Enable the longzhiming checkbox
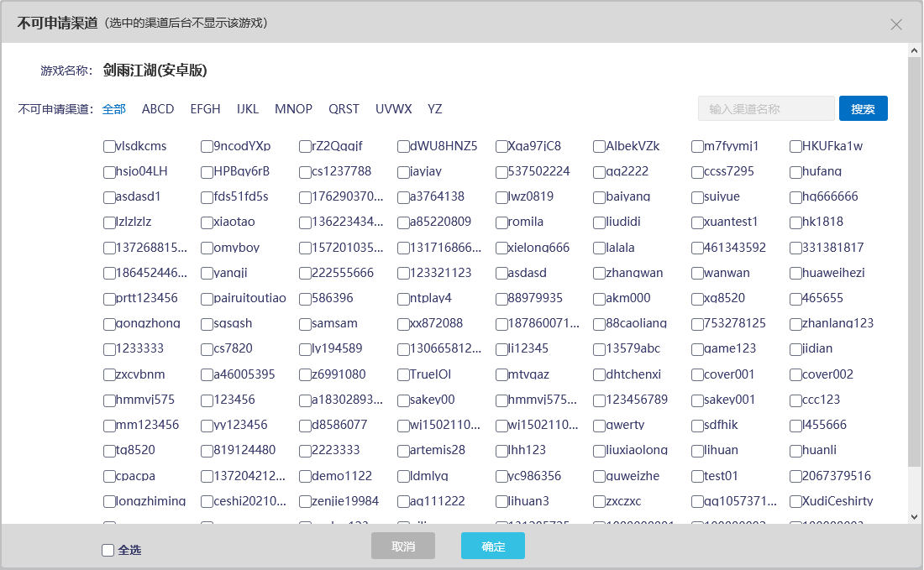This screenshot has height=570, width=924. click(109, 502)
